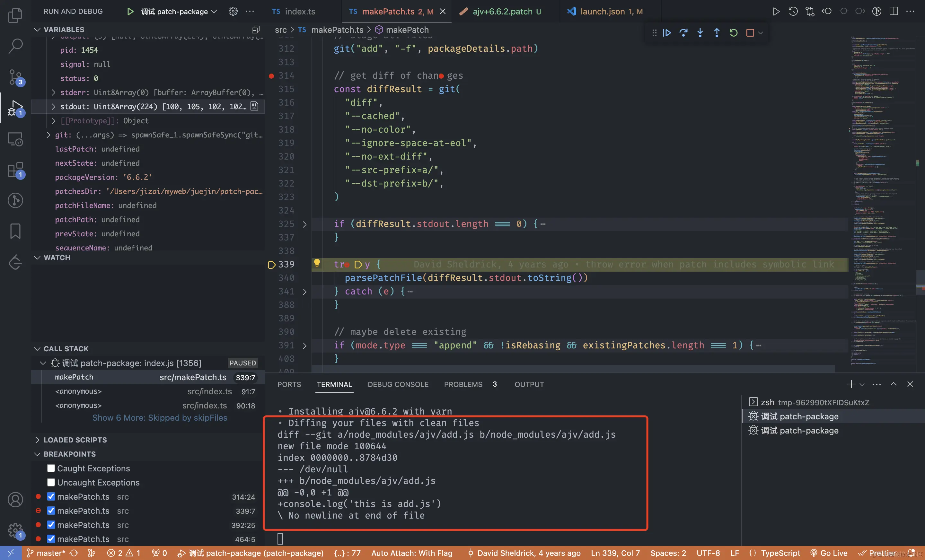Maximize the terminal panel with the up chevron
The height and width of the screenshot is (560, 925).
(894, 384)
